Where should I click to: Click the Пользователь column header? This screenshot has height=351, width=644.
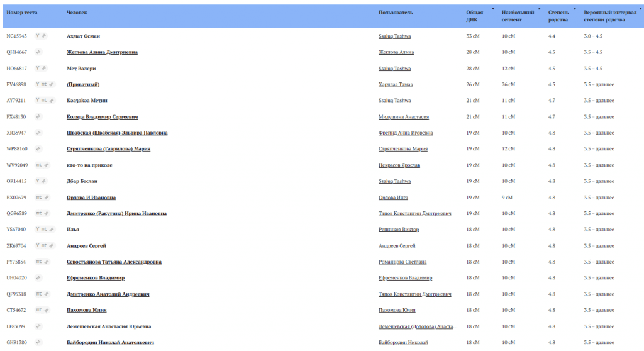[396, 12]
